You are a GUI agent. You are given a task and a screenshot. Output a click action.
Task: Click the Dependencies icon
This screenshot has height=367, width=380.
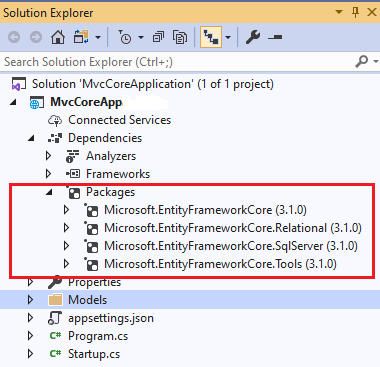coord(55,138)
